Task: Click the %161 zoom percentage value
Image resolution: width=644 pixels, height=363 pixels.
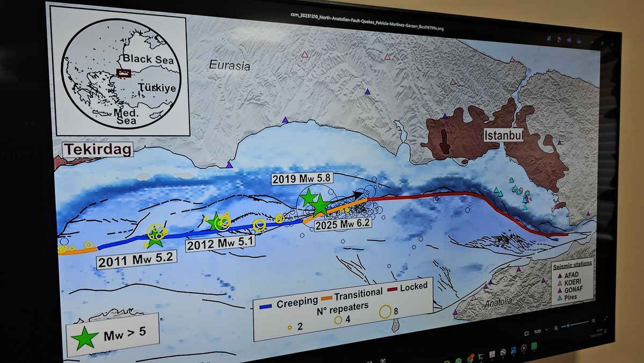Action: pos(538,331)
